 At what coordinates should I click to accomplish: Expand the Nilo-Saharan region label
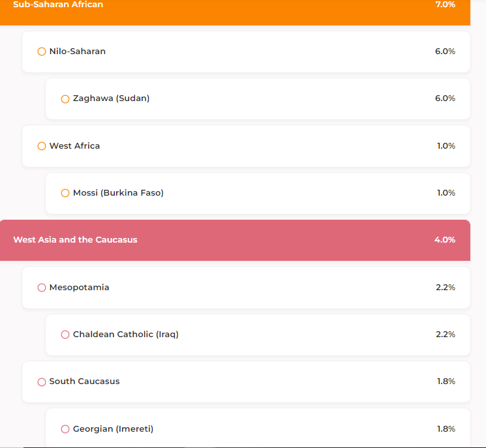click(x=77, y=52)
